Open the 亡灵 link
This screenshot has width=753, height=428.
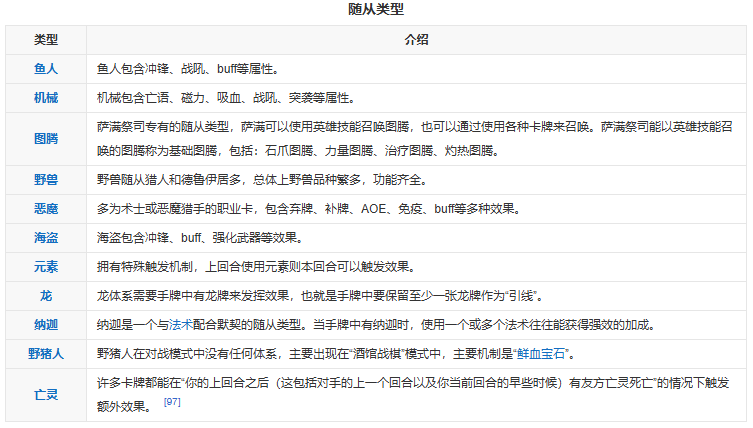pos(46,395)
